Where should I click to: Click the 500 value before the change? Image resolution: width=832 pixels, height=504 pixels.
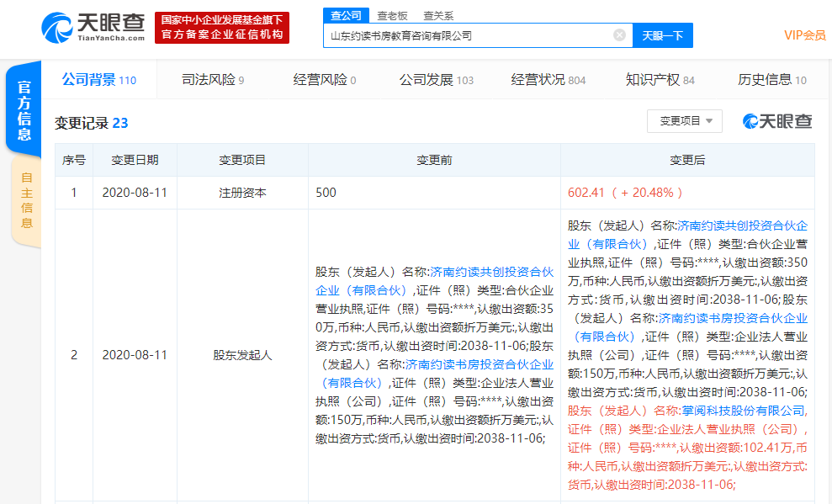click(326, 193)
